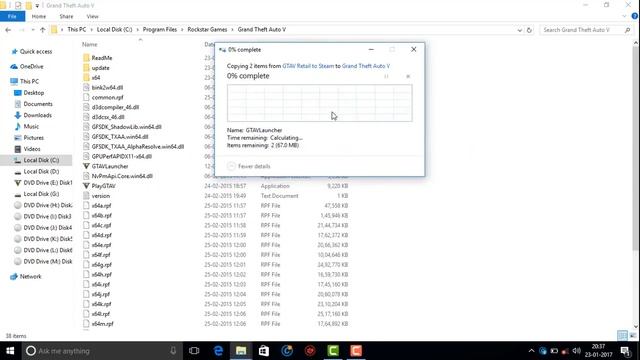
Task: Open the volume control in tray
Action: 576,351
